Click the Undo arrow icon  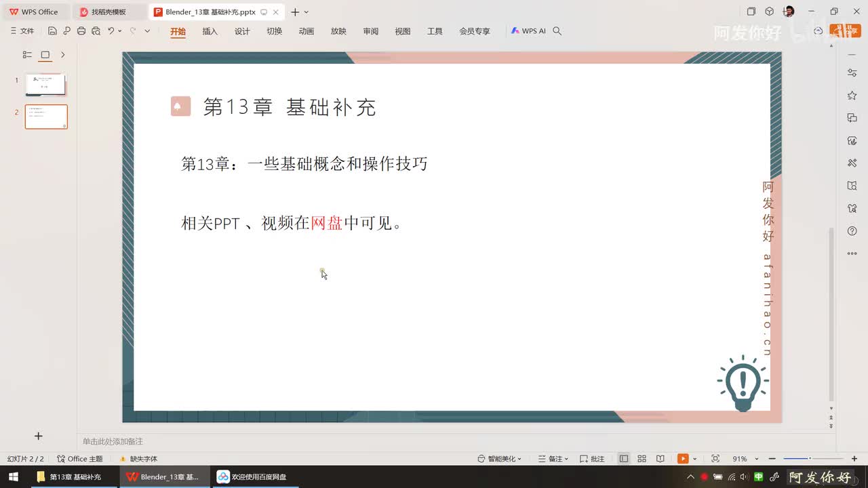(111, 31)
